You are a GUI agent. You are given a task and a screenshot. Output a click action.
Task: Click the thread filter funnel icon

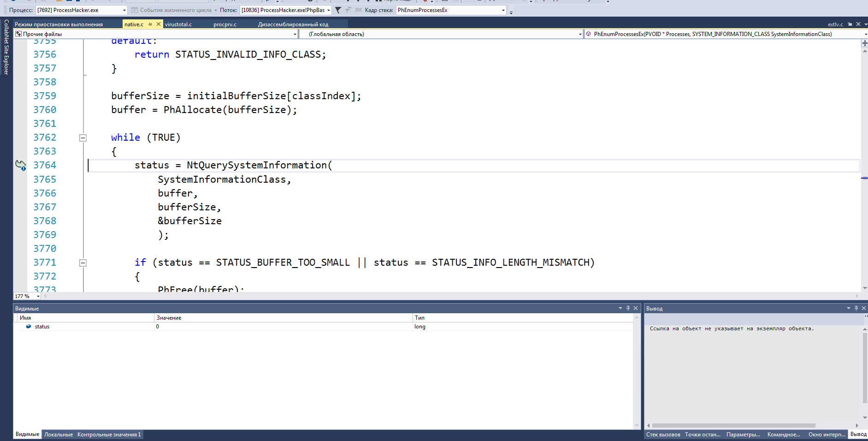(x=338, y=10)
